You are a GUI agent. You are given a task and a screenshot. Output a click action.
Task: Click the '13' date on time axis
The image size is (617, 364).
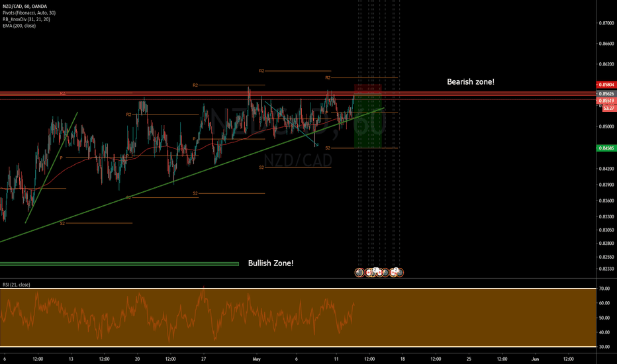[71, 359]
